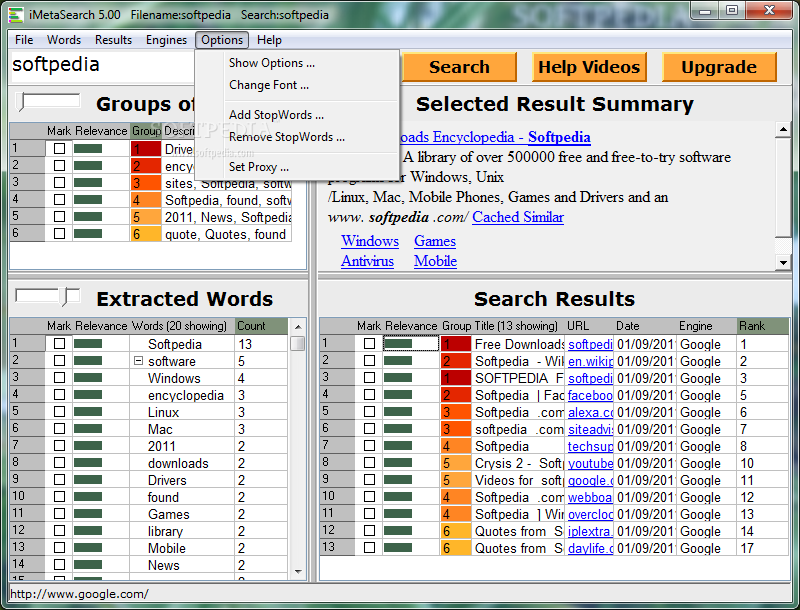Click group color 5 in Crysis result row
The height and width of the screenshot is (610, 800).
pyautogui.click(x=456, y=463)
